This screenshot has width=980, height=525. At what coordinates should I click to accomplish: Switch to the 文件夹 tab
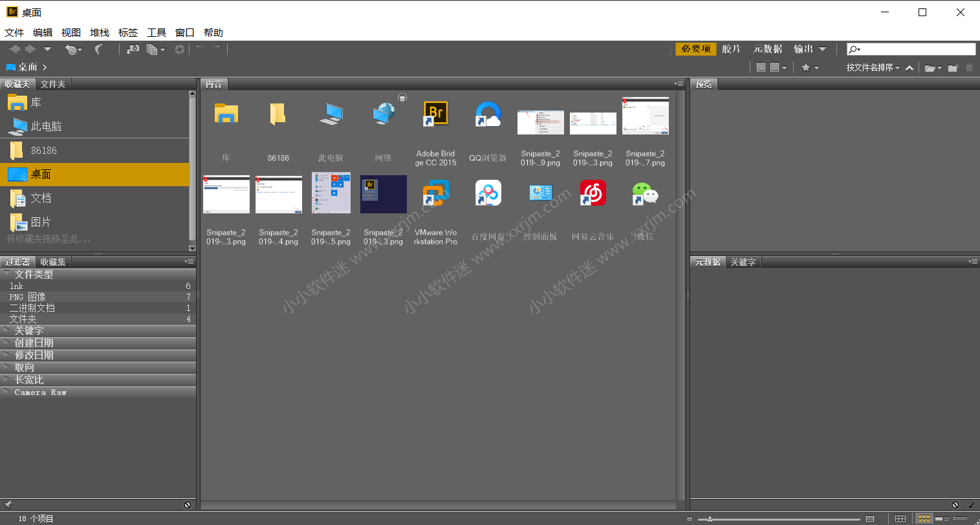(x=52, y=84)
